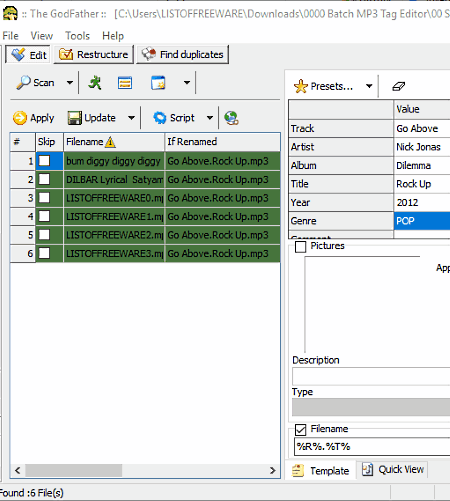This screenshot has height=501, width=450.
Task: Click the filename pattern %R%.%T% field
Action: coord(372,447)
